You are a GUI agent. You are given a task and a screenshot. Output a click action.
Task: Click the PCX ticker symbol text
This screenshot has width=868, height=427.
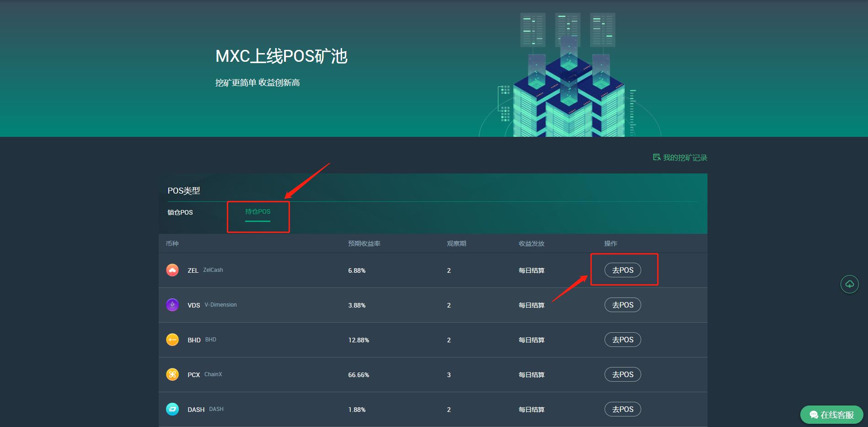coord(194,375)
